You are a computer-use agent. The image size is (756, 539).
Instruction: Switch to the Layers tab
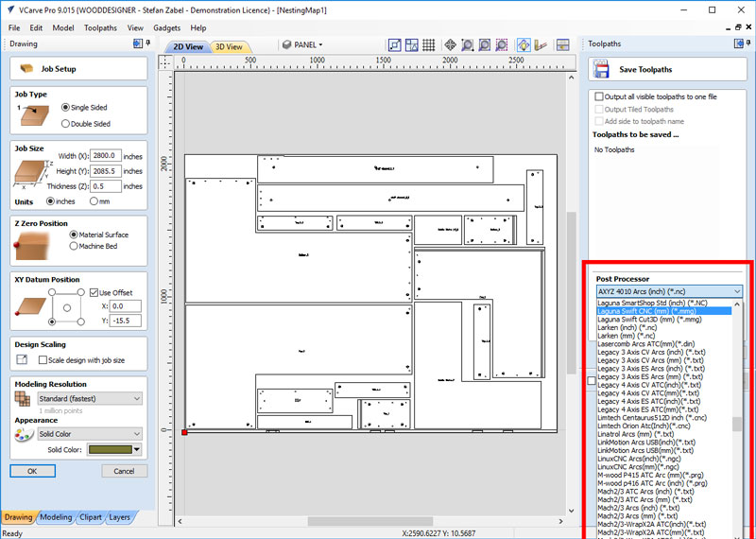click(x=120, y=517)
